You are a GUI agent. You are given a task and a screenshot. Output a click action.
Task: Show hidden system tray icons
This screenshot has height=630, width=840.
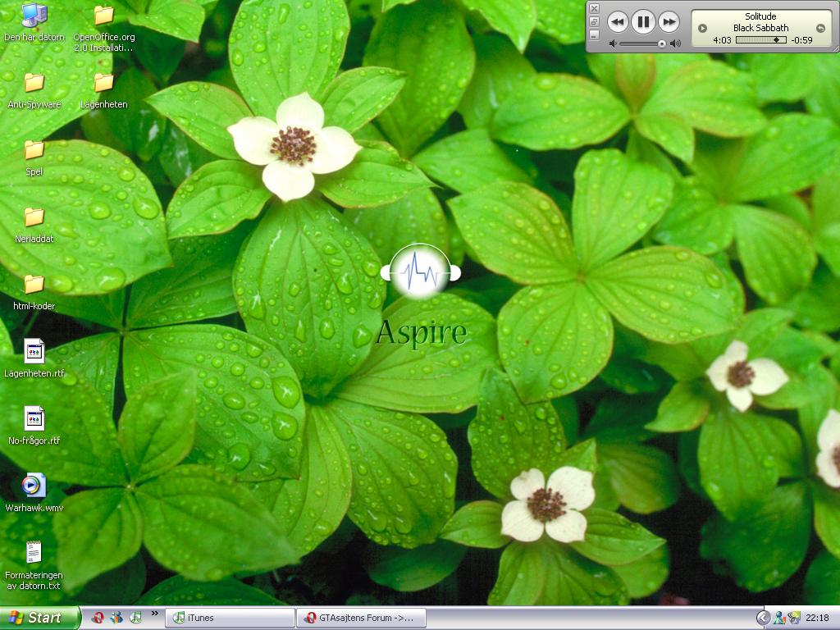(763, 619)
